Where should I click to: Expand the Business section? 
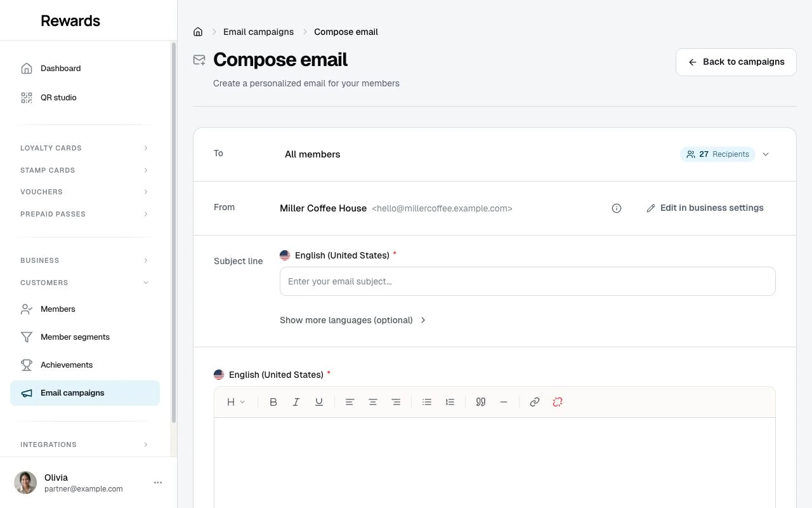click(84, 260)
